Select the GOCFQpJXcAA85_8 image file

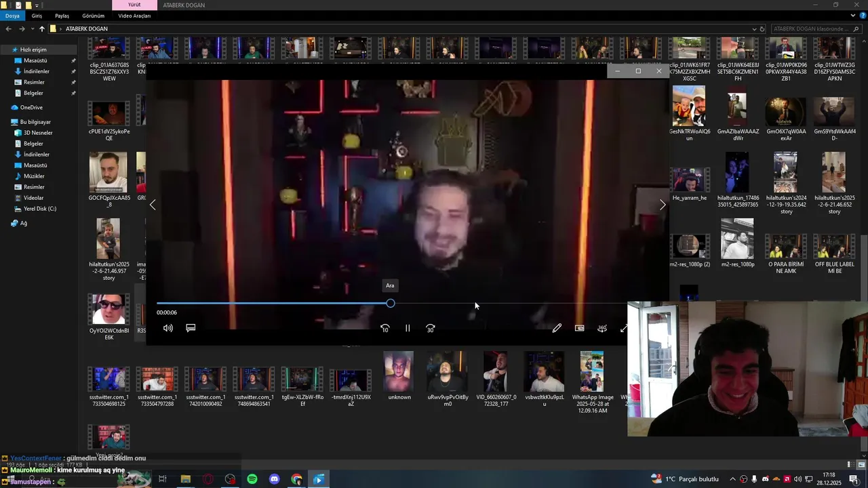108,180
